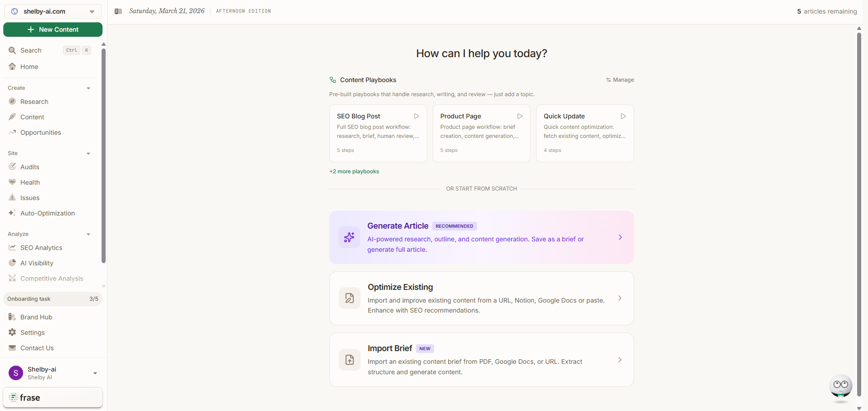
Task: Go to Auto-Optimization
Action: click(x=48, y=213)
